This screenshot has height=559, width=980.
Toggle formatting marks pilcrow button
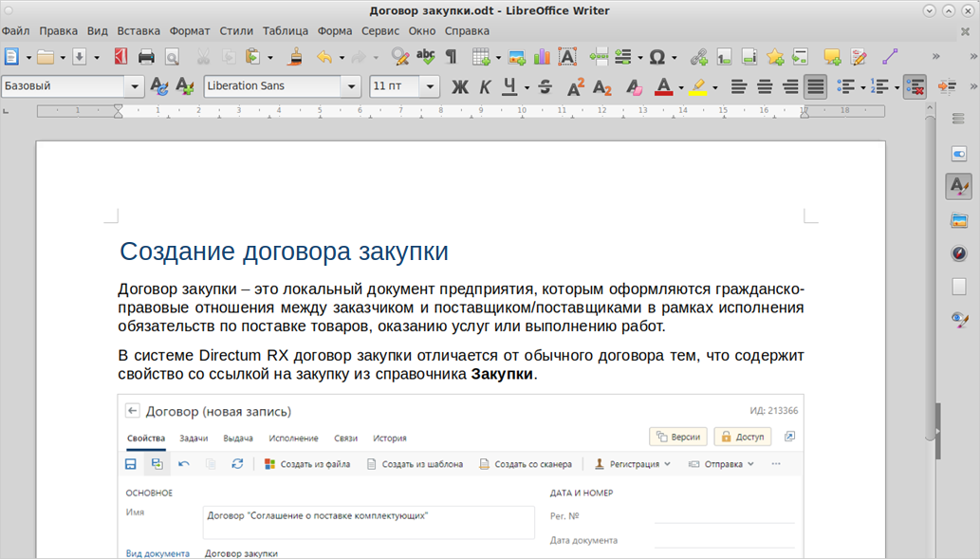pos(451,57)
